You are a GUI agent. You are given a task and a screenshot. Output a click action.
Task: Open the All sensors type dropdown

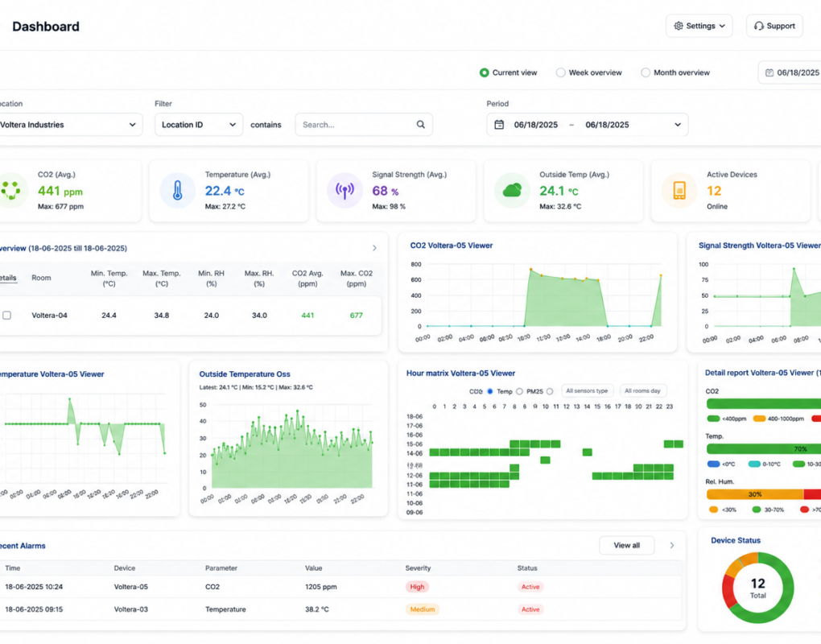click(x=587, y=391)
